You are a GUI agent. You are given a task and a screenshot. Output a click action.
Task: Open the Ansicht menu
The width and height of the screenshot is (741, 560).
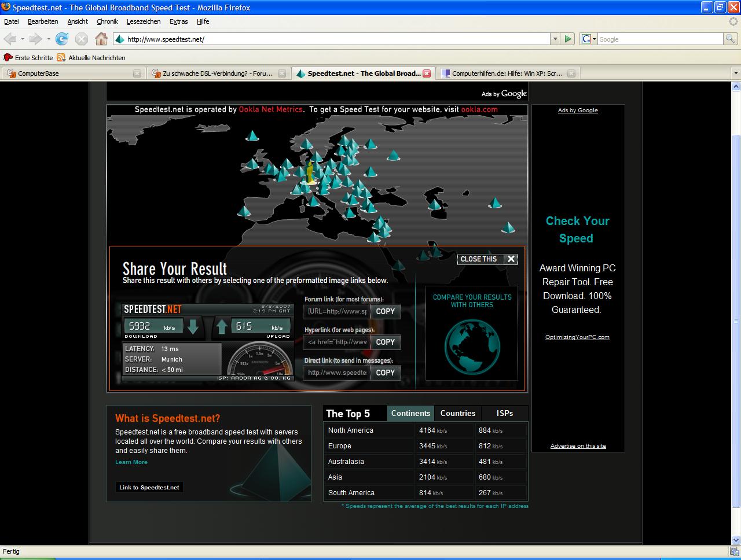point(78,21)
